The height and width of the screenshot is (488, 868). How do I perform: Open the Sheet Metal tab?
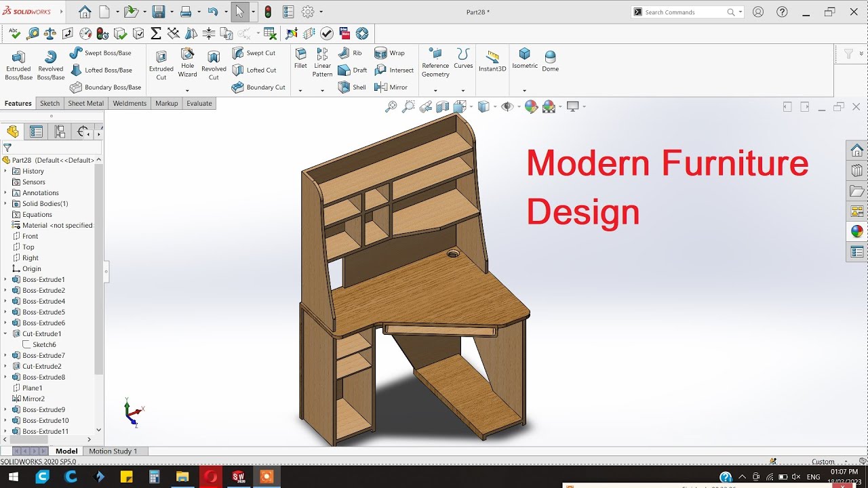pos(86,103)
